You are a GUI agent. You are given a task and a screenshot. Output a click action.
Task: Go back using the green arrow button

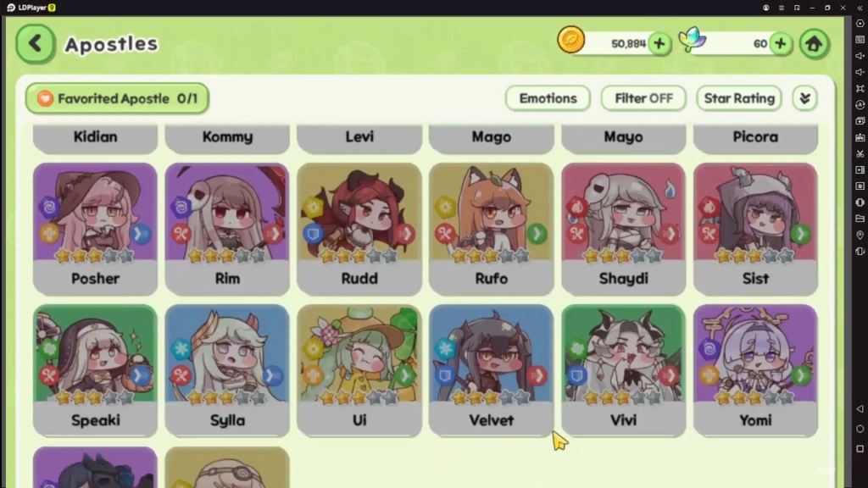(36, 44)
